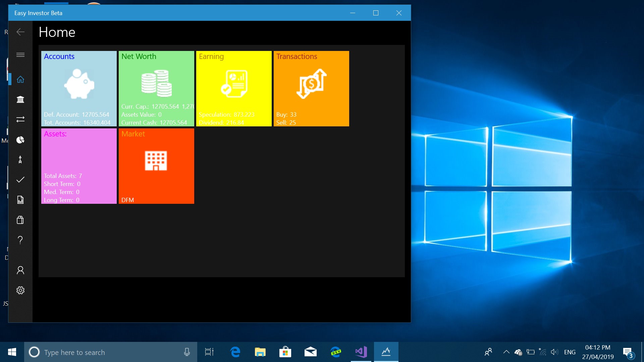
Task: Open the orange Transactions tile
Action: click(311, 88)
